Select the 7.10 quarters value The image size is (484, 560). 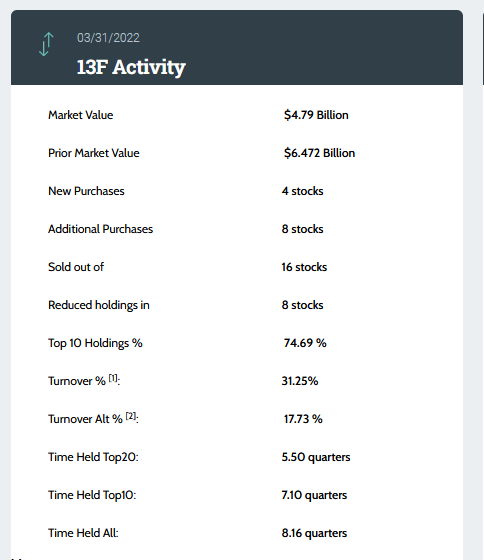point(314,495)
